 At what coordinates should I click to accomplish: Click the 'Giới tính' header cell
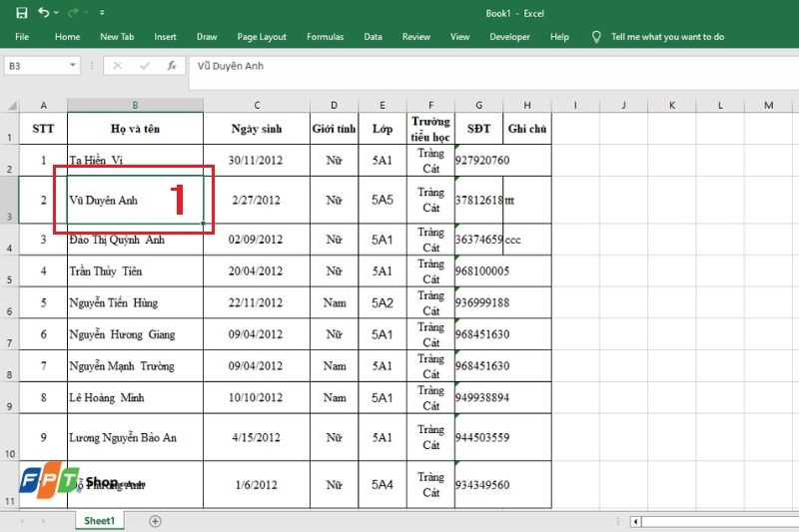click(334, 129)
